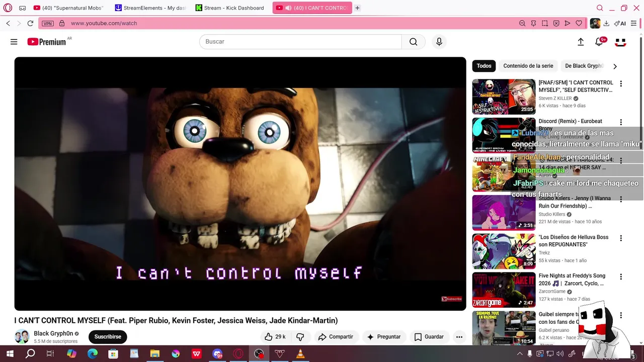644x362 pixels.
Task: Click the YouTube upload create icon
Action: coord(581,42)
